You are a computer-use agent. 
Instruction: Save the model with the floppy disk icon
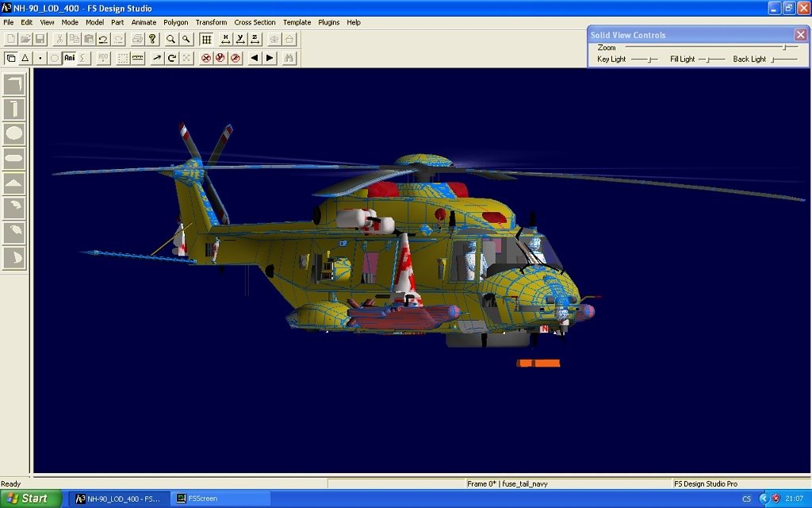pyautogui.click(x=40, y=39)
